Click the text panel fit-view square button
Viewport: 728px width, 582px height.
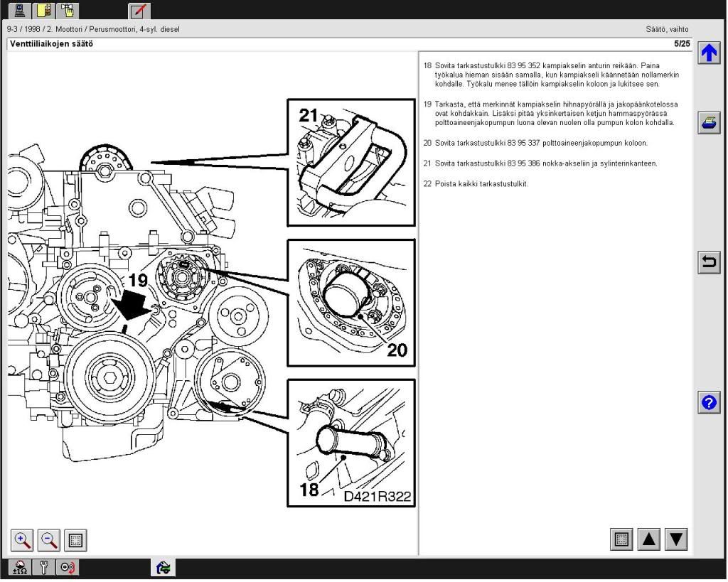[x=622, y=540]
